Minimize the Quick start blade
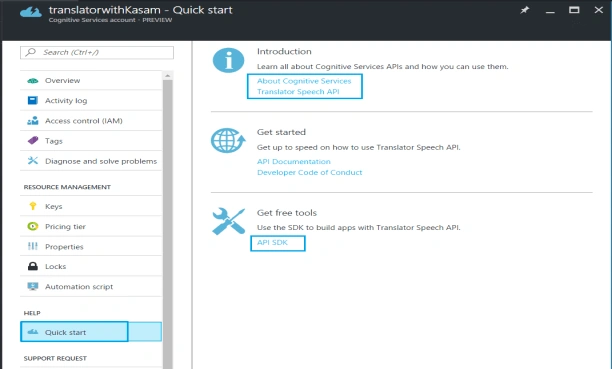 tap(550, 12)
